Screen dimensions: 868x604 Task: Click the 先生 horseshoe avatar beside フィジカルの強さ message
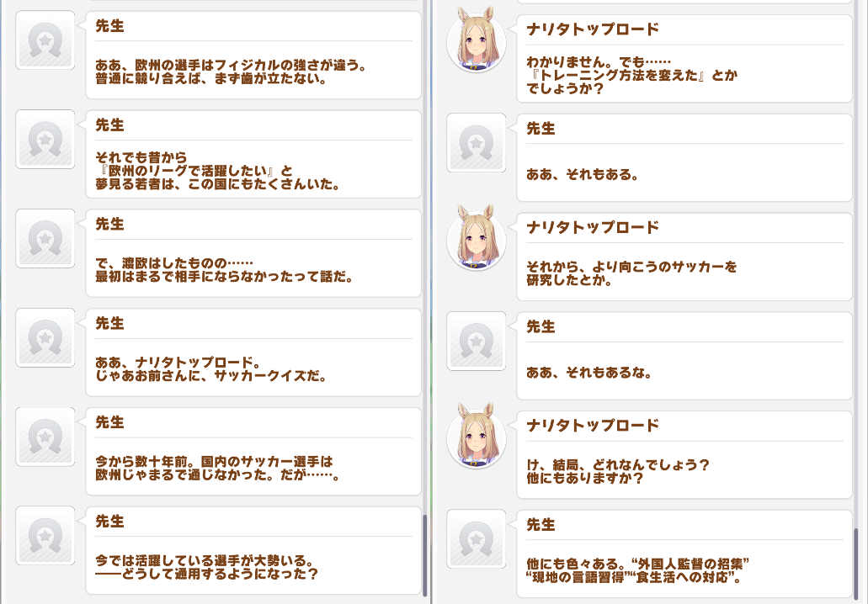pyautogui.click(x=45, y=40)
